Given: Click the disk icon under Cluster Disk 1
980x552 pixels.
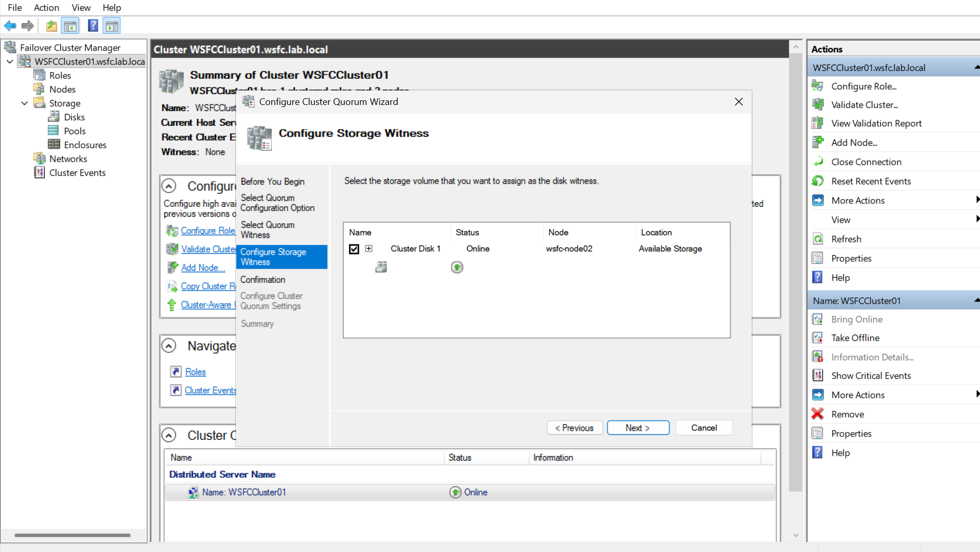Looking at the screenshot, I should pyautogui.click(x=381, y=267).
